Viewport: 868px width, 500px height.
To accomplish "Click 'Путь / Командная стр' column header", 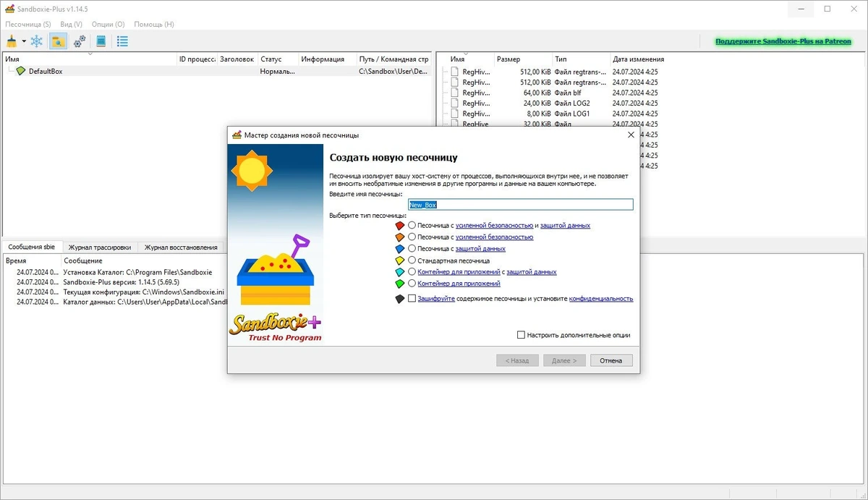I will pyautogui.click(x=394, y=59).
